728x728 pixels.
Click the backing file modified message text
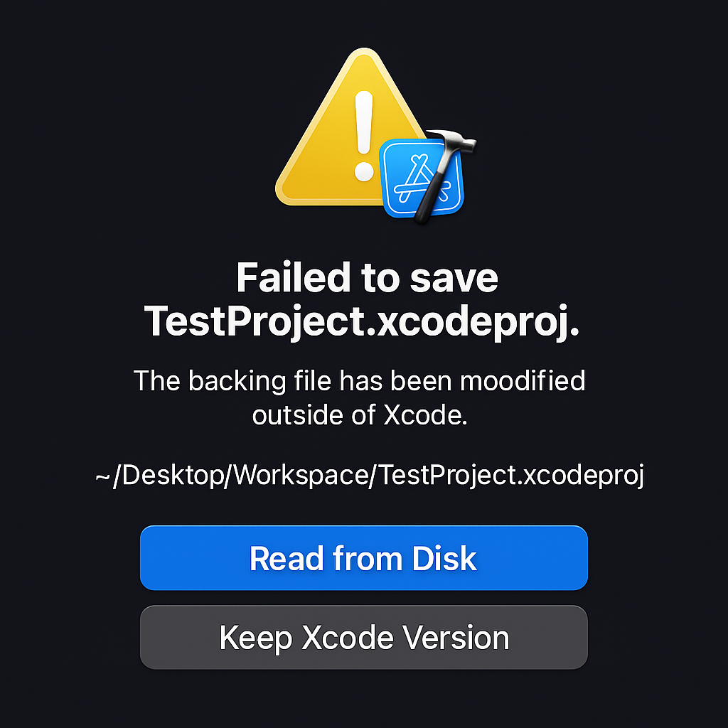click(361, 380)
